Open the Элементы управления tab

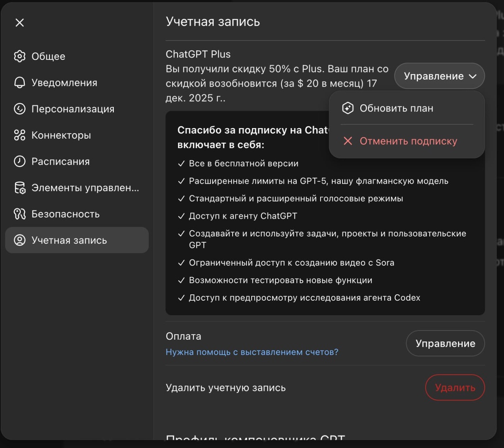(x=77, y=188)
